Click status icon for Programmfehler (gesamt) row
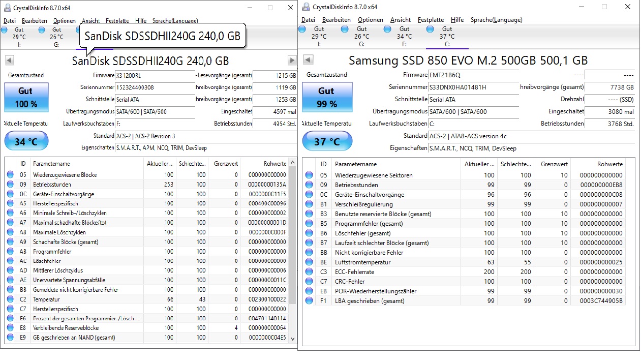Screen dimensions: 641x364 [x=309, y=224]
